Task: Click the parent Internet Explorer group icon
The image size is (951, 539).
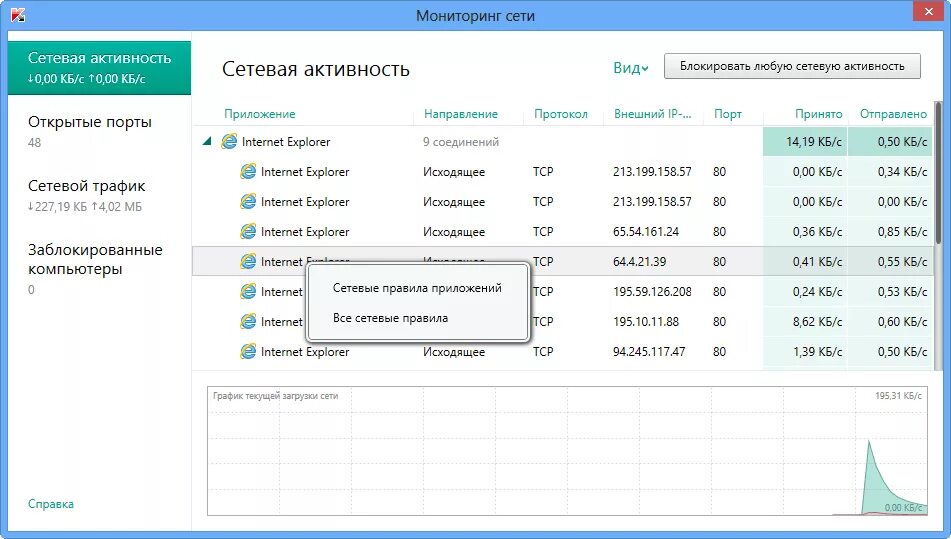Action: tap(229, 142)
